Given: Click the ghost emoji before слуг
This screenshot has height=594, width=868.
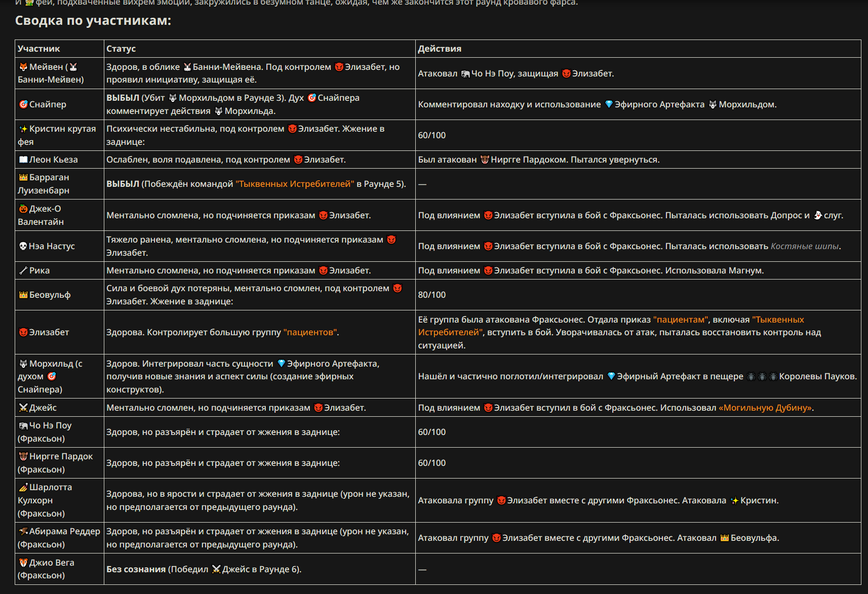Looking at the screenshot, I should [818, 215].
